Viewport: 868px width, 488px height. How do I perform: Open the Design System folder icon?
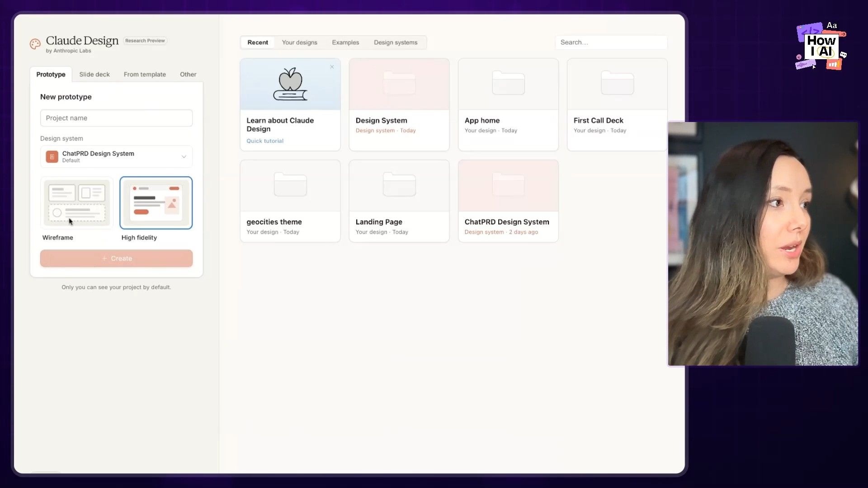(399, 83)
